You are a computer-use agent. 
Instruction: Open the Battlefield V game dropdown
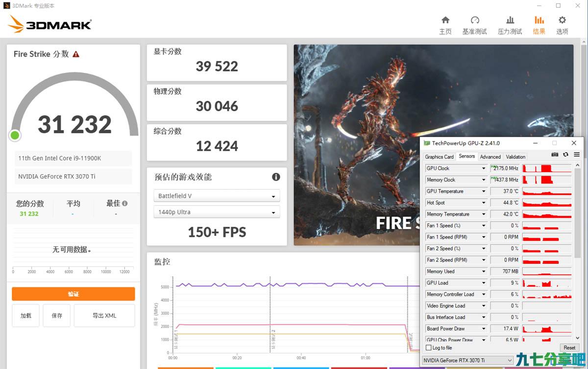217,196
